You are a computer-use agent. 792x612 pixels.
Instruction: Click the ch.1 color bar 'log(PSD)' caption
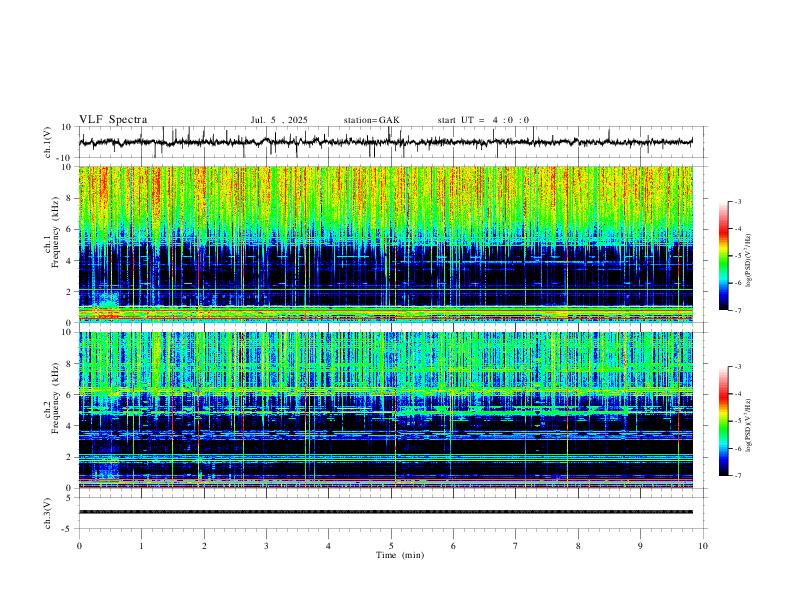[749, 260]
